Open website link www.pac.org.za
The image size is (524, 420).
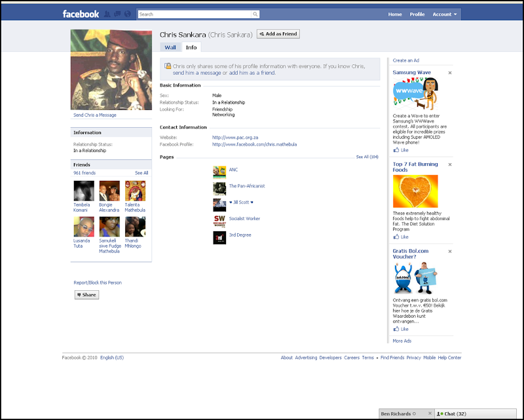235,138
